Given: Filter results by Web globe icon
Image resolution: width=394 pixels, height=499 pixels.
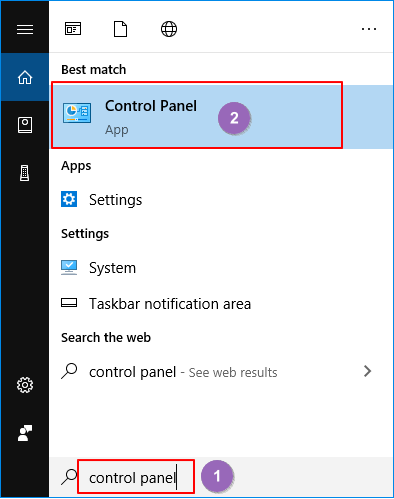Looking at the screenshot, I should point(169,29).
